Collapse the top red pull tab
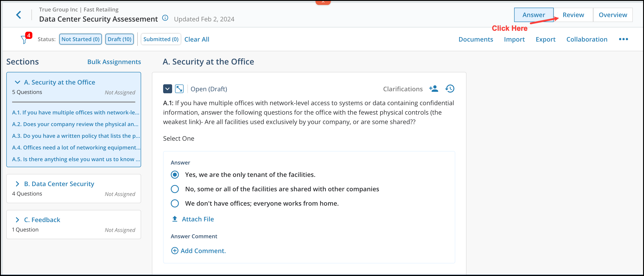 [x=323, y=2]
